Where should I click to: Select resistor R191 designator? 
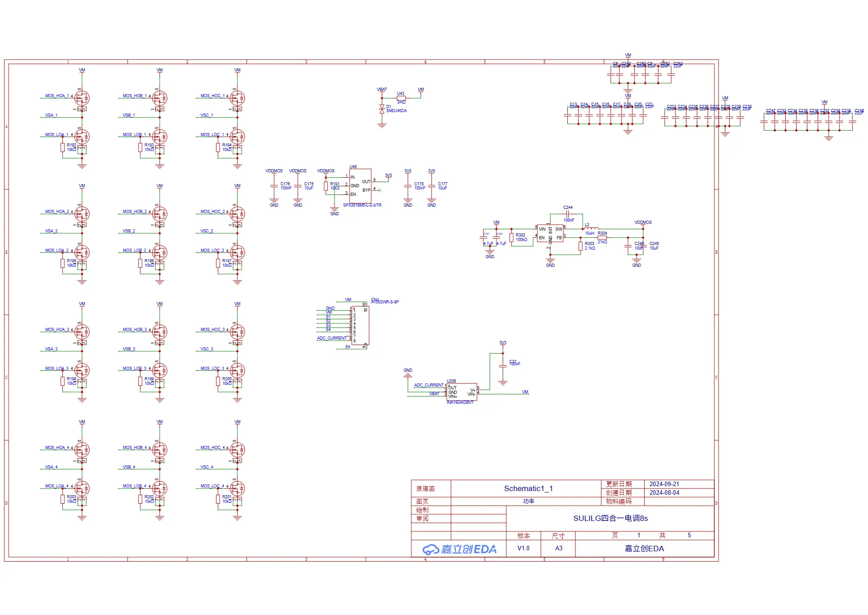[x=335, y=184]
